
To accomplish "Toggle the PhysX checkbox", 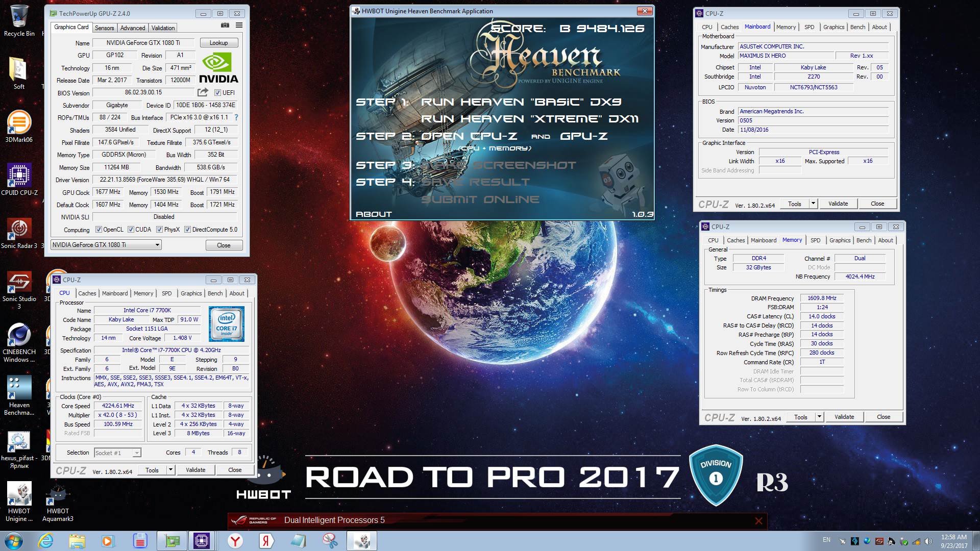I will 159,230.
